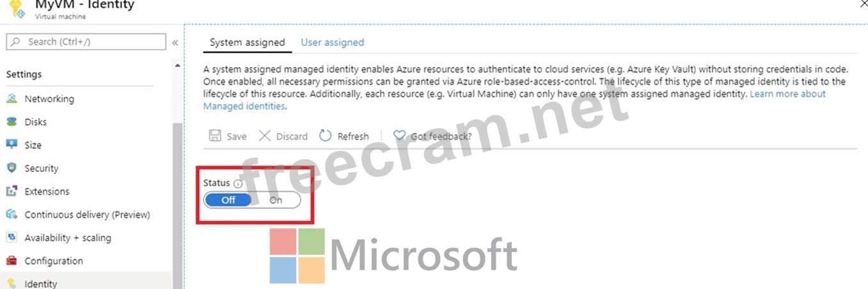Click the Status info icon

pos(238,184)
